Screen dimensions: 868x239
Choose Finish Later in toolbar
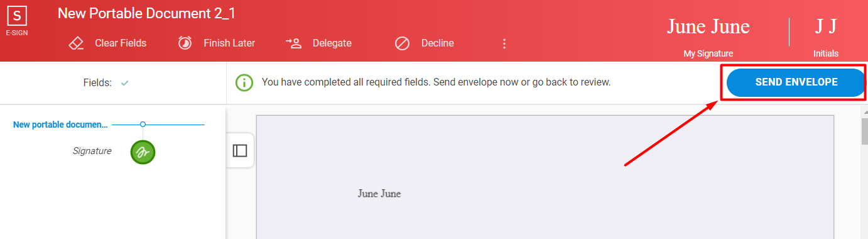click(229, 43)
